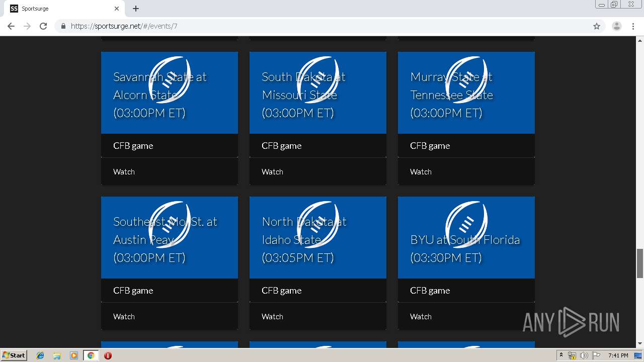Open Windows Explorer folder icon in taskbar
Screen dimensions: 644x362
(x=57, y=355)
